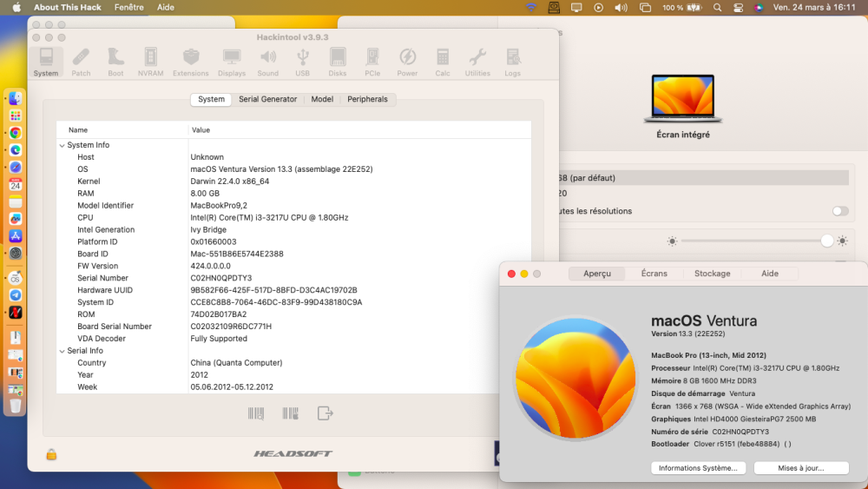Open Finder from the Dock

pyautogui.click(x=16, y=98)
